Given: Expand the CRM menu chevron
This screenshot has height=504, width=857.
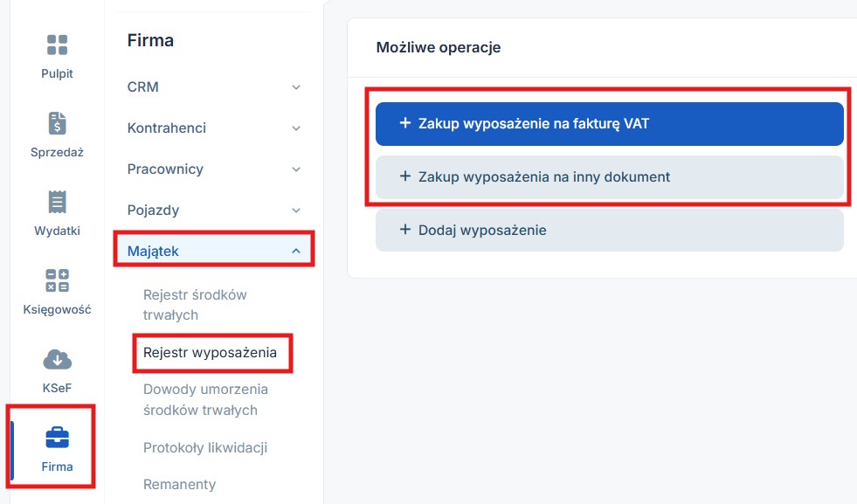Looking at the screenshot, I should (295, 87).
